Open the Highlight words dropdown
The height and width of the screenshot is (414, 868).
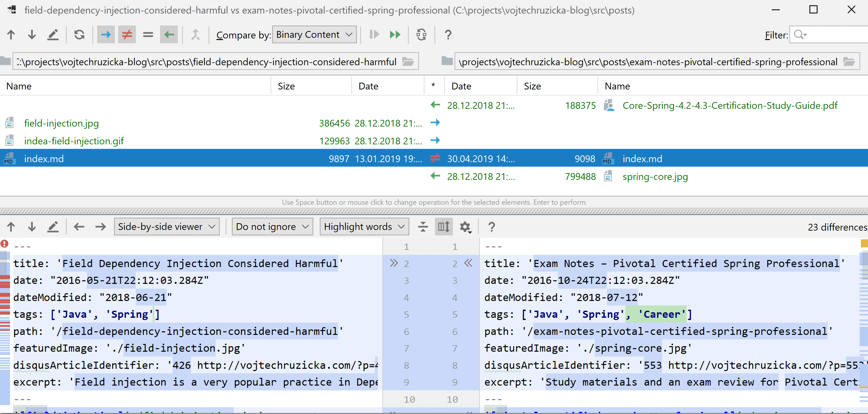click(x=364, y=227)
